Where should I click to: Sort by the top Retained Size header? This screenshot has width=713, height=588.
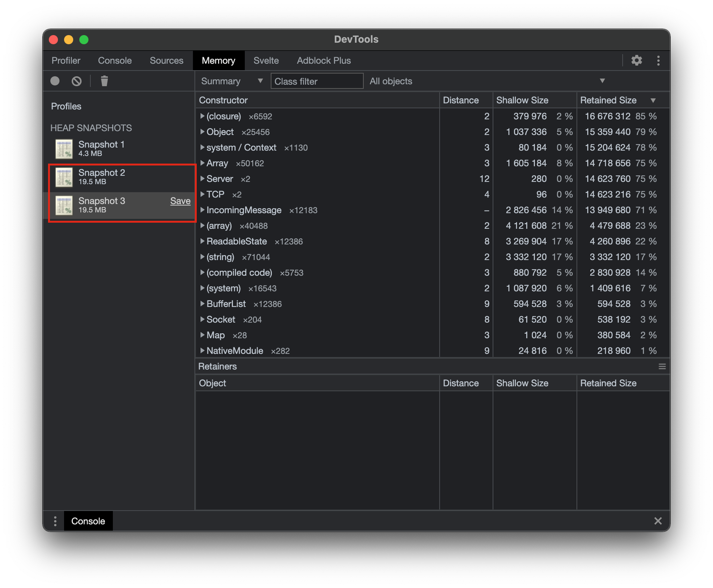click(623, 100)
